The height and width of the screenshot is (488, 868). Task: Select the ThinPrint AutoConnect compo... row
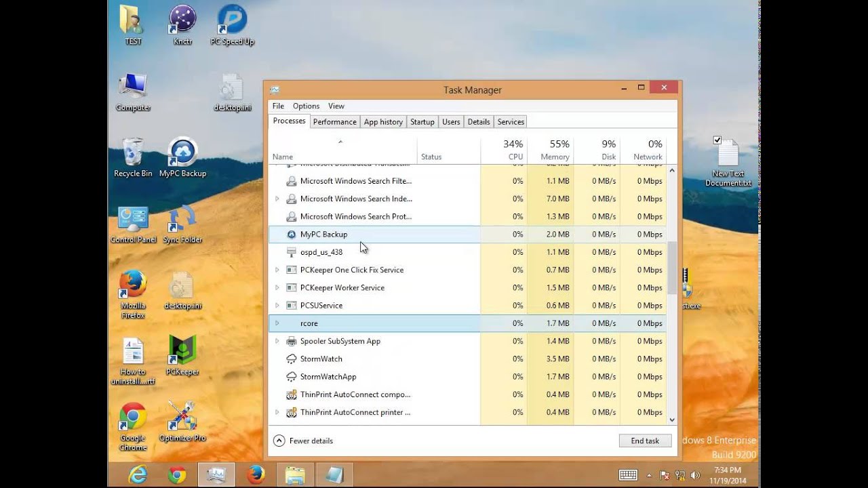click(x=467, y=394)
